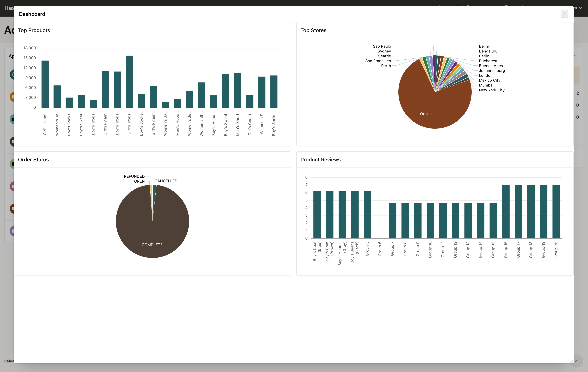Click the REFUNDED label in Order Status chart
The height and width of the screenshot is (372, 588).
[134, 176]
